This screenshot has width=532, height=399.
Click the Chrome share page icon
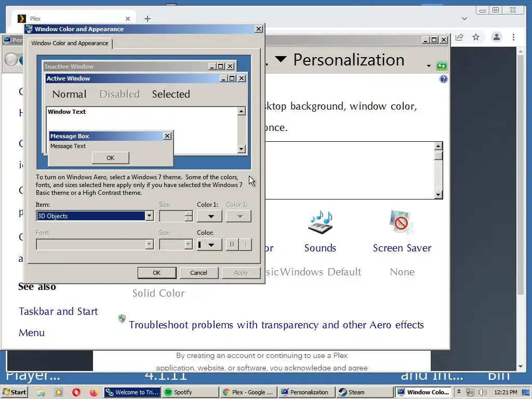pos(459,37)
